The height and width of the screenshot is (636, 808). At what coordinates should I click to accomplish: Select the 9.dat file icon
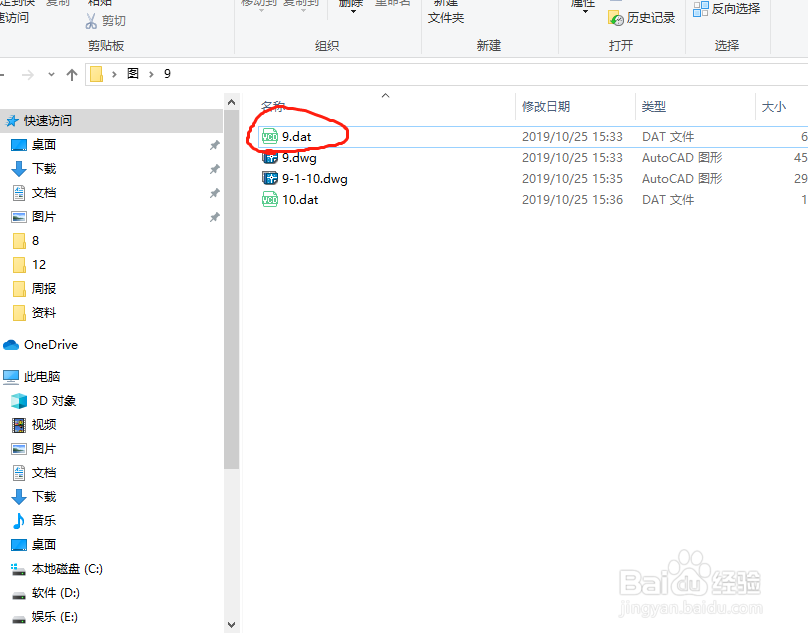[270, 137]
